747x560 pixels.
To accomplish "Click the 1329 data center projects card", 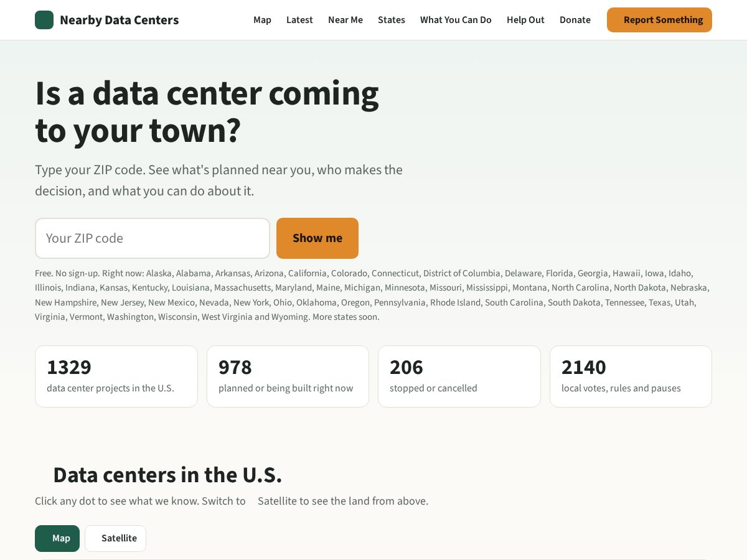I will pos(116,376).
